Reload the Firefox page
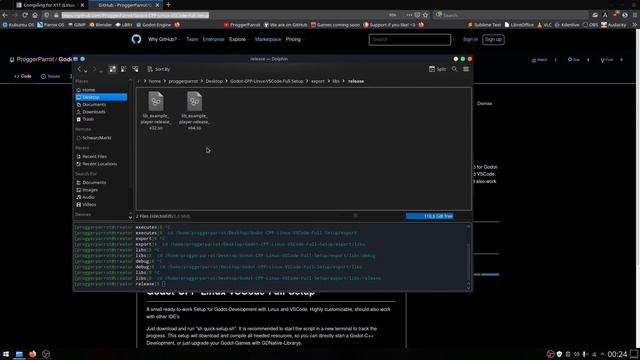The height and width of the screenshot is (360, 640). point(25,15)
